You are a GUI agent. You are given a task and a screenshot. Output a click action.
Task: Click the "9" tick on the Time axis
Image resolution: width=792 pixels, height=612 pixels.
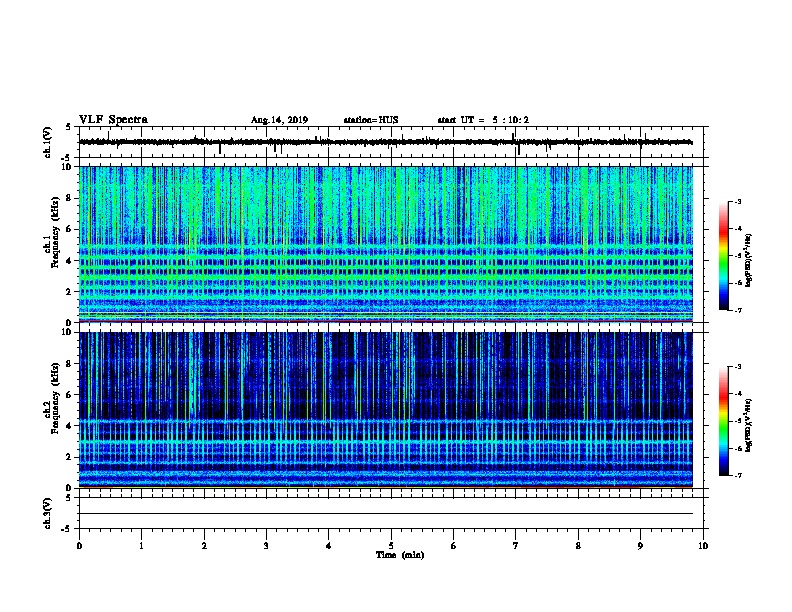tap(640, 546)
